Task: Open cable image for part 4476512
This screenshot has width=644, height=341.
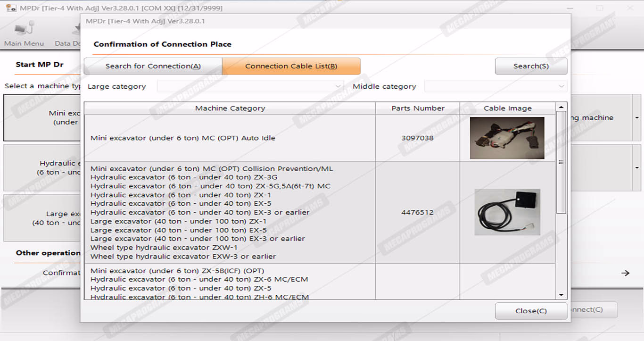Action: pyautogui.click(x=507, y=212)
